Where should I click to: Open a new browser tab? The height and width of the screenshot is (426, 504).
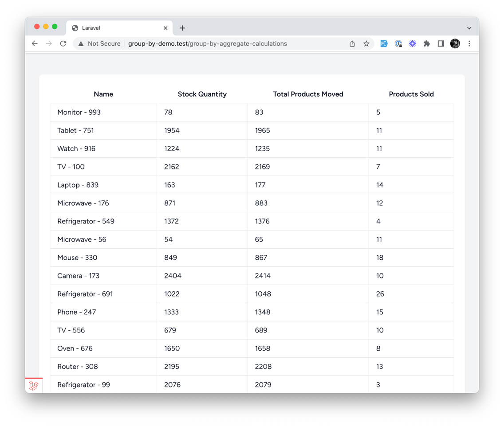(182, 28)
